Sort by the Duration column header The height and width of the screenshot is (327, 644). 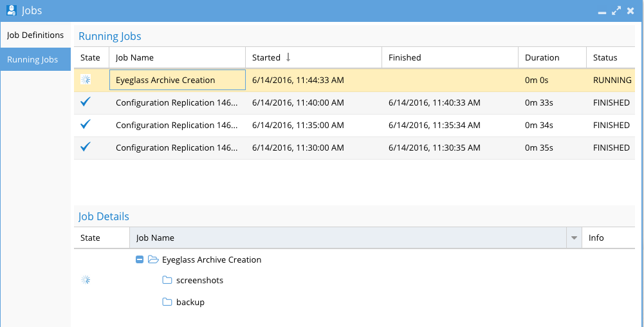553,57
